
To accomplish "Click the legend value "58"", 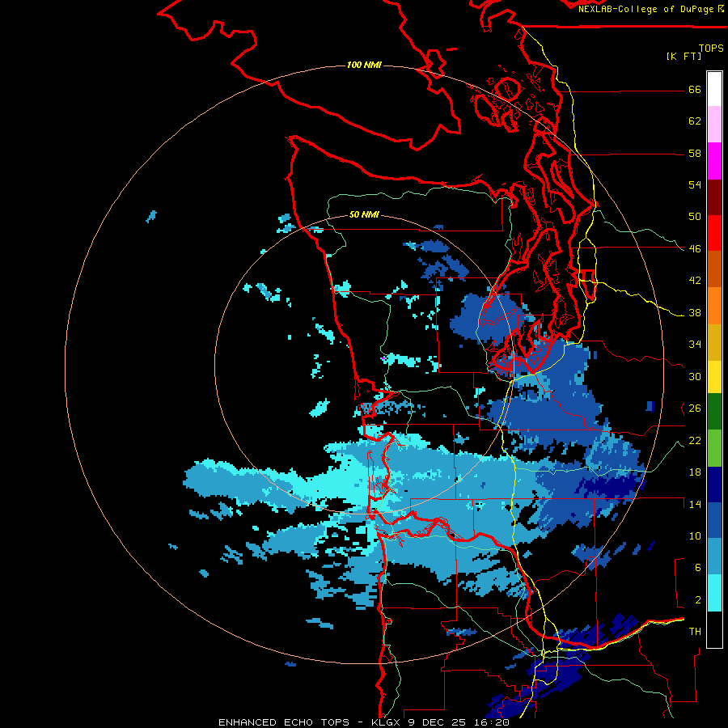I will coord(695,153).
